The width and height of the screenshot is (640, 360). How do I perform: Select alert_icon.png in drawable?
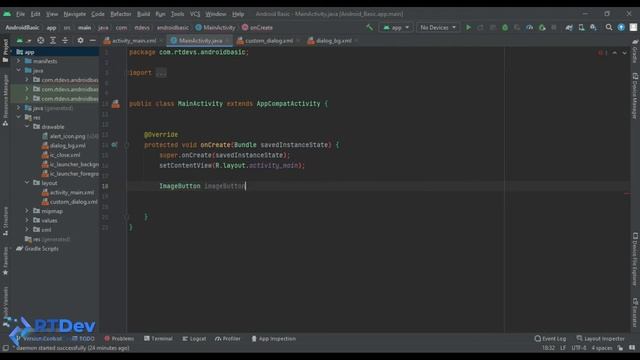[x=68, y=136]
